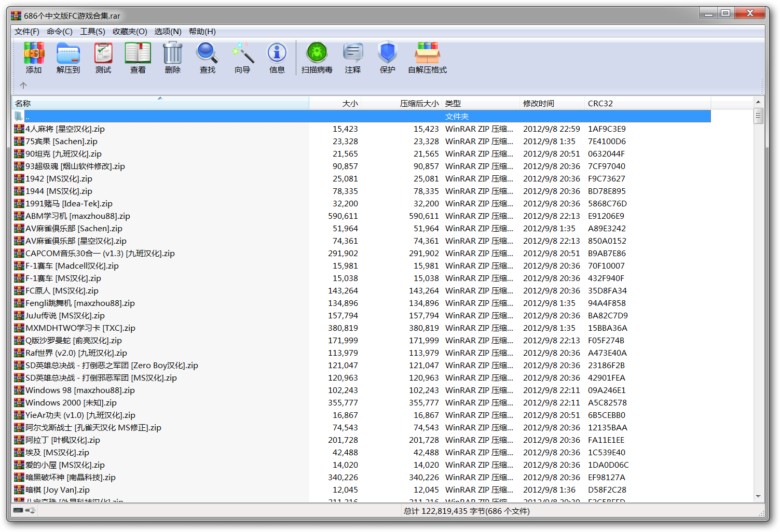780x532 pixels.
Task: Click icon of 75宾果 [Sachen].zip
Action: (19, 141)
